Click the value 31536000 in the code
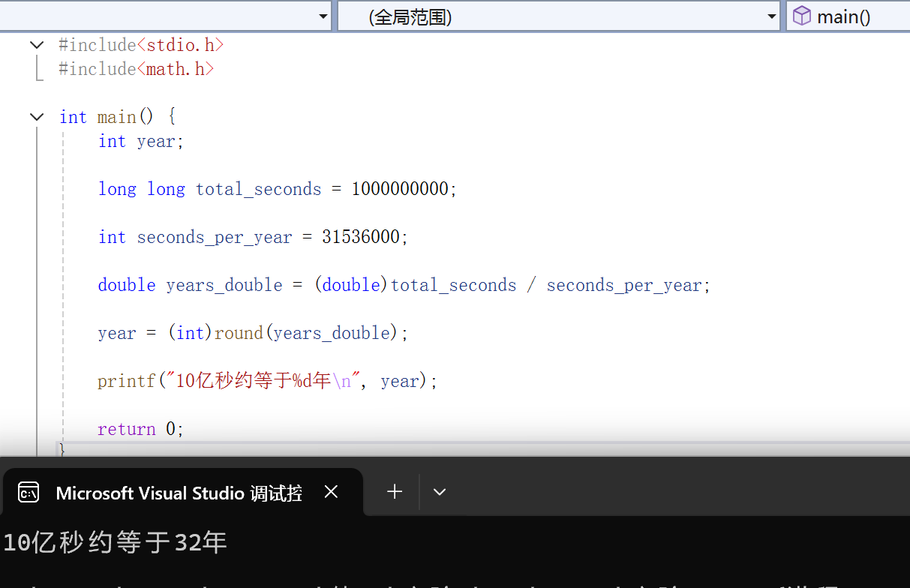Viewport: 910px width, 588px height. pos(361,237)
